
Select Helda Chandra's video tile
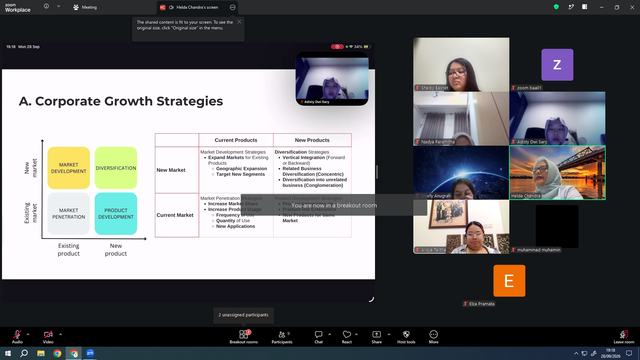coord(557,172)
